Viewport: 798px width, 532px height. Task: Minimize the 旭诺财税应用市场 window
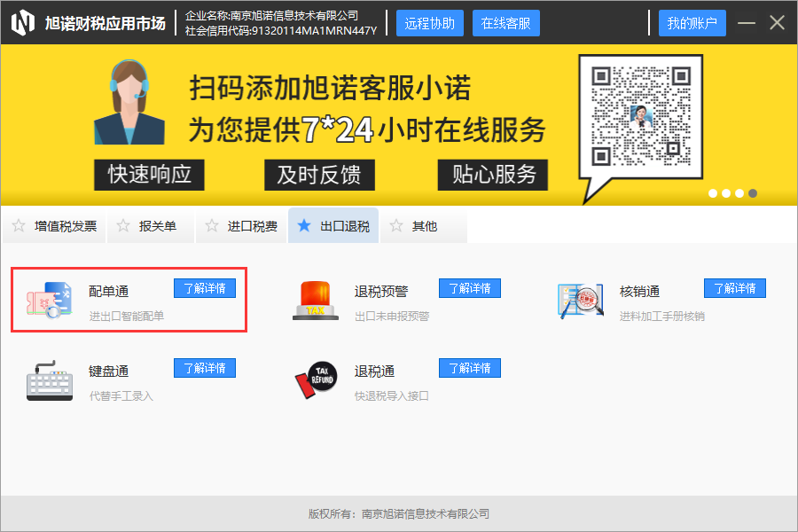(x=746, y=23)
